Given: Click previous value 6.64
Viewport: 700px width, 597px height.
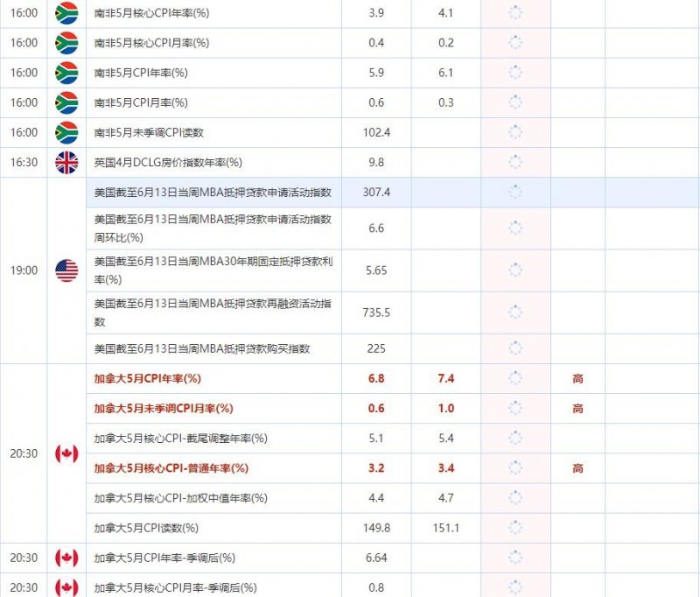Looking at the screenshot, I should [x=376, y=558].
